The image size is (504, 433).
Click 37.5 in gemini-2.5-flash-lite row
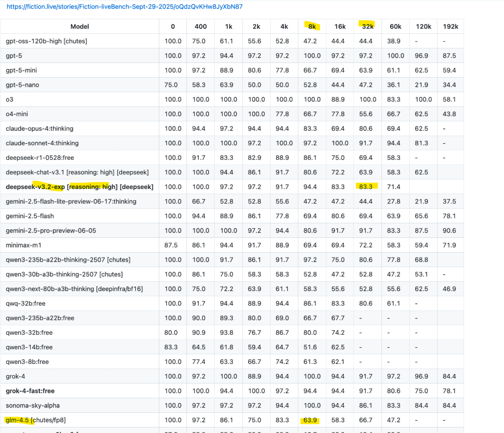[x=450, y=202]
